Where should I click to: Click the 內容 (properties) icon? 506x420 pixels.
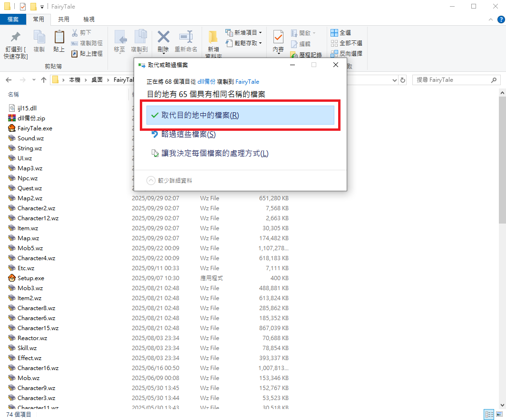coord(278,38)
